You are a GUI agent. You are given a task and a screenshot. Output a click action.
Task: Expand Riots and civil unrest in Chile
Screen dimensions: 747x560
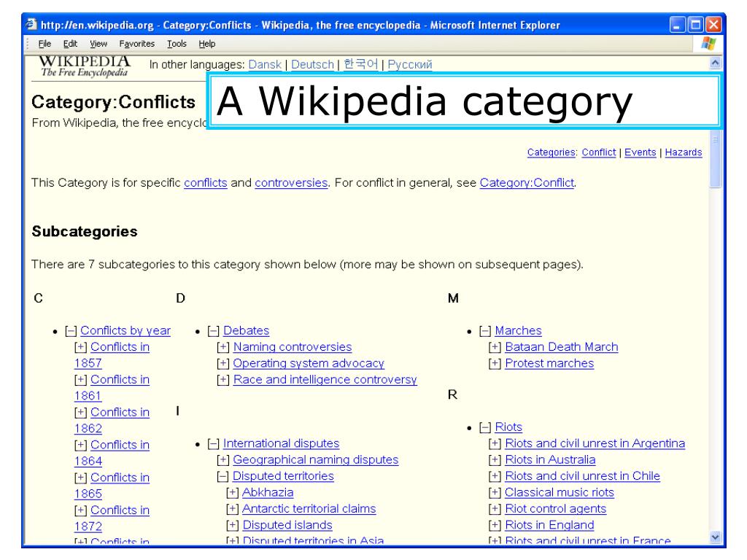point(495,476)
